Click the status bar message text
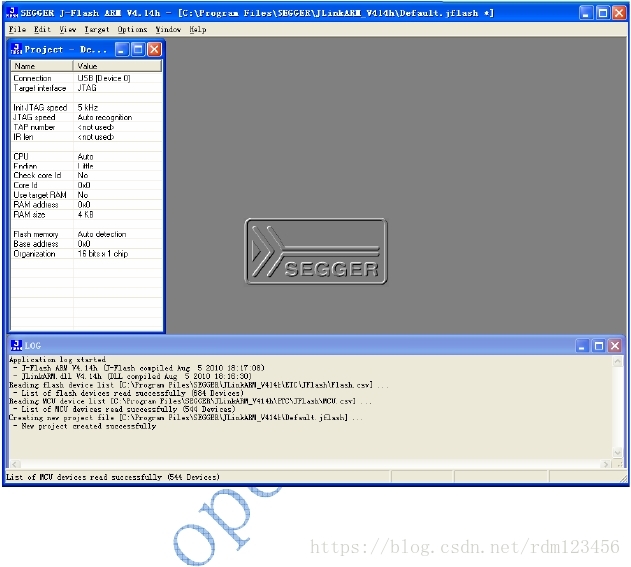Screen dimensions: 631x567 tap(113, 477)
